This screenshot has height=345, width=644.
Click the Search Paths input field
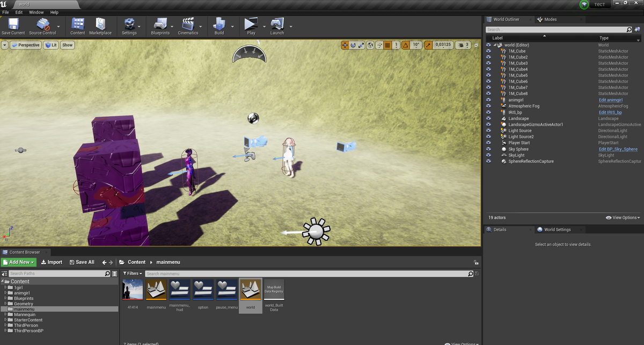click(59, 274)
